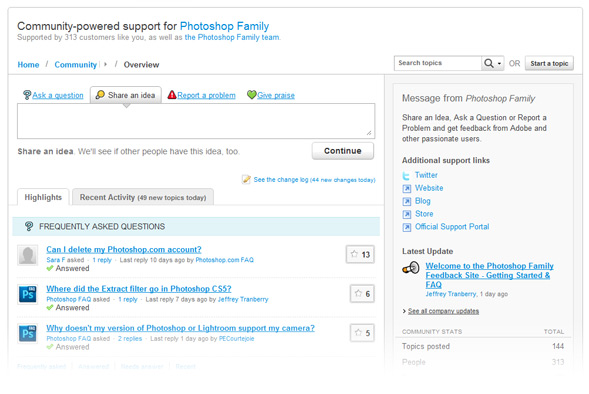Click the idea text input box
This screenshot has width=589, height=394.
tap(196, 121)
